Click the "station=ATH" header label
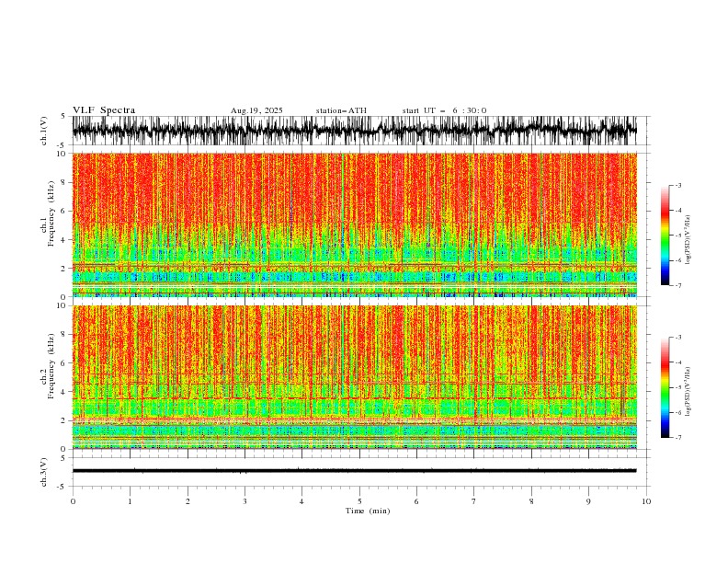Image resolution: width=728 pixels, height=563 pixels. tap(341, 110)
